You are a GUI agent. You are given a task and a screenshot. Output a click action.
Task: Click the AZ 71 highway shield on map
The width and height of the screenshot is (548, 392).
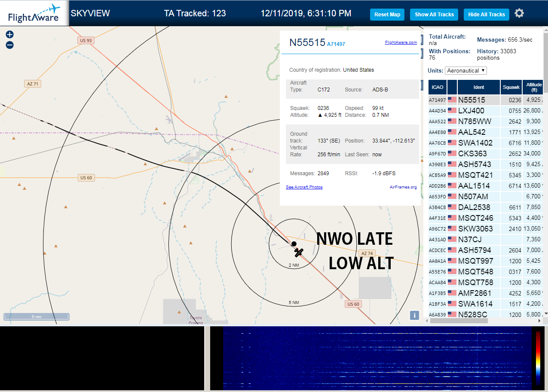33,84
